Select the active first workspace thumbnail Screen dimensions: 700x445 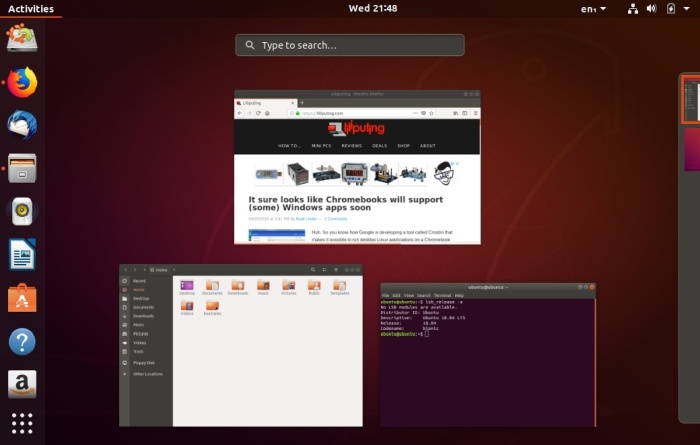click(691, 99)
